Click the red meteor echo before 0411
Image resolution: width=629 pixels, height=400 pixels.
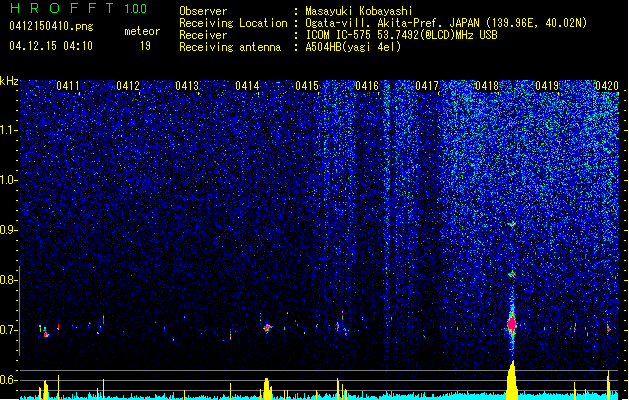(46, 333)
